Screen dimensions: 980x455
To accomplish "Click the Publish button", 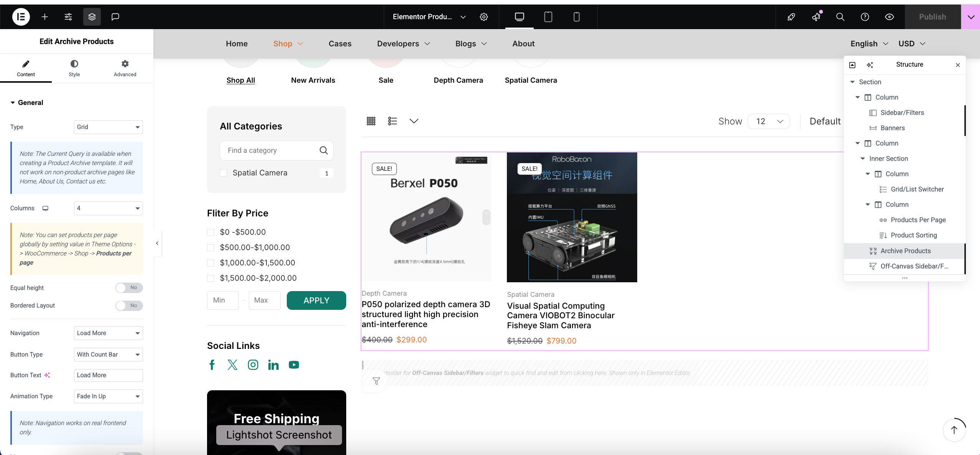I will [932, 17].
